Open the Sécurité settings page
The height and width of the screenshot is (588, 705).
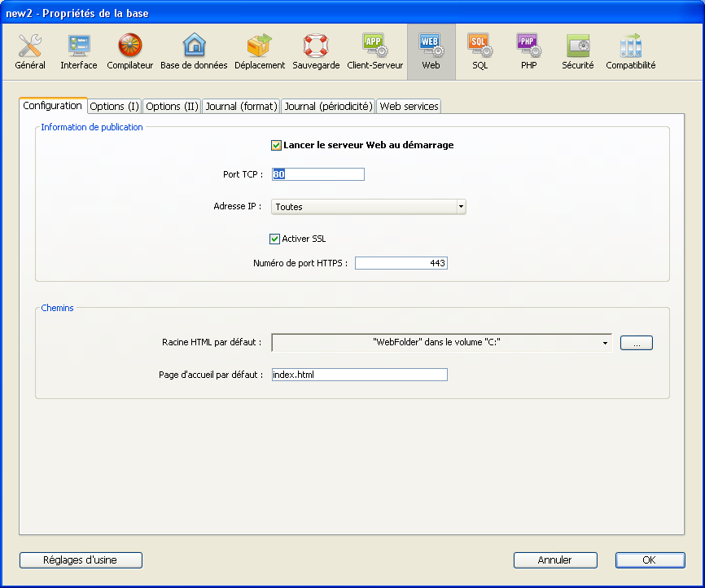[578, 52]
